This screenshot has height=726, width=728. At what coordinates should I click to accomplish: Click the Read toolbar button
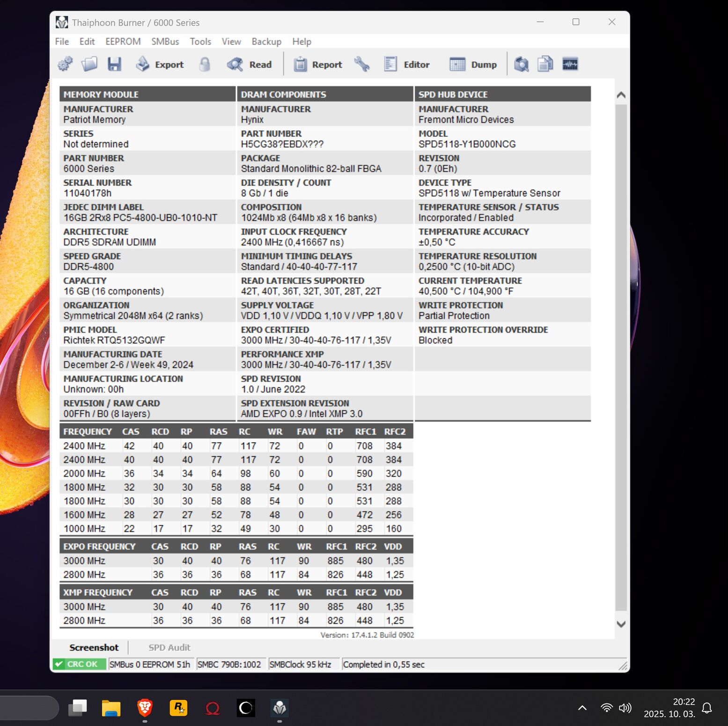click(x=249, y=64)
